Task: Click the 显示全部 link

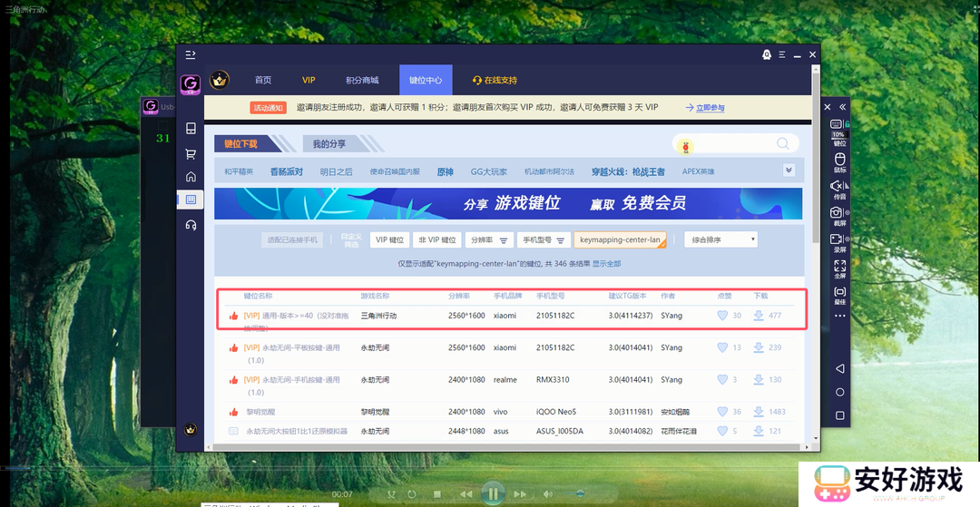Action: point(607,263)
